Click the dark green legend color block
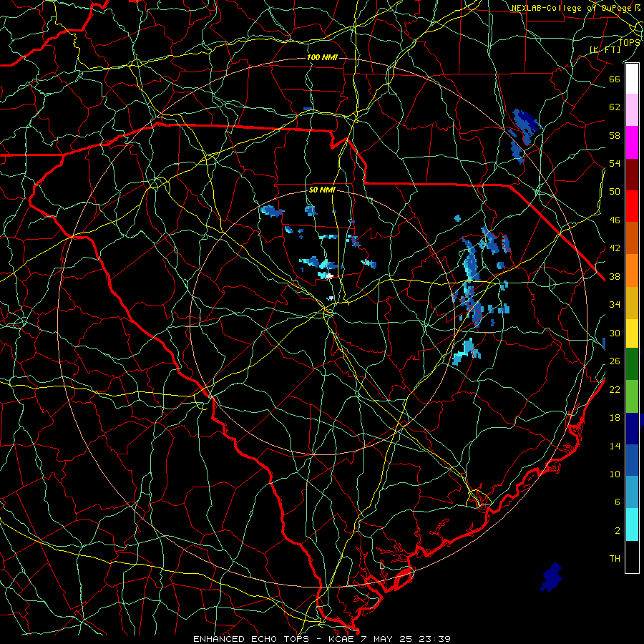 (x=632, y=364)
